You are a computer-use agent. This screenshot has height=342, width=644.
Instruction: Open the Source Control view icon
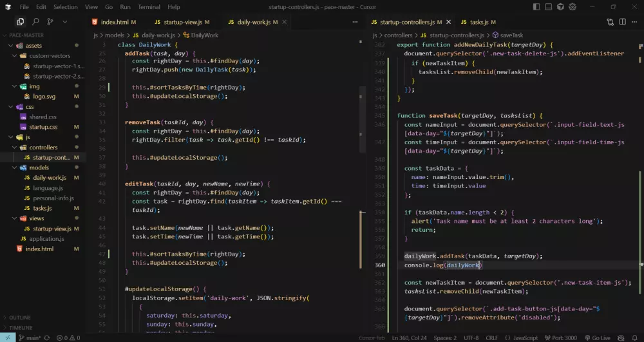coord(50,22)
